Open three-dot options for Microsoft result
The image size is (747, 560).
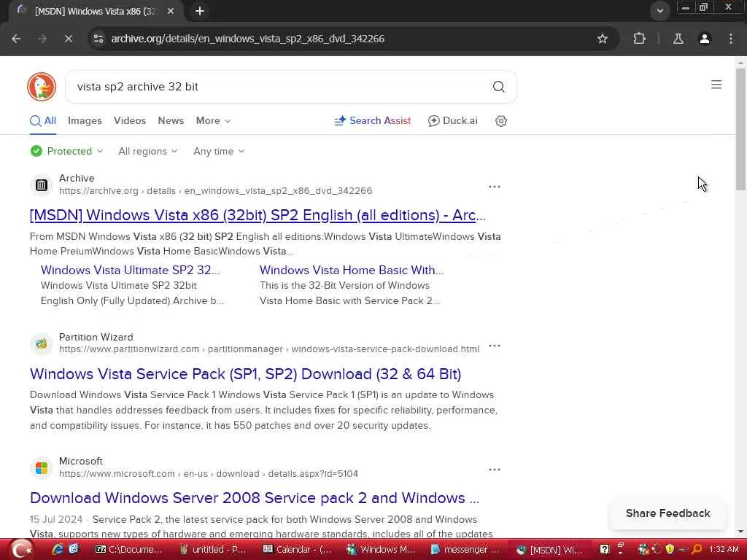click(495, 470)
